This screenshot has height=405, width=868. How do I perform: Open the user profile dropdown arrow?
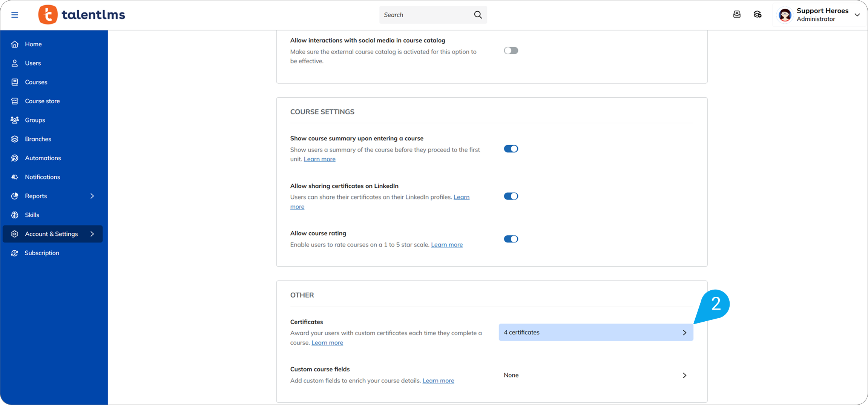coord(857,15)
